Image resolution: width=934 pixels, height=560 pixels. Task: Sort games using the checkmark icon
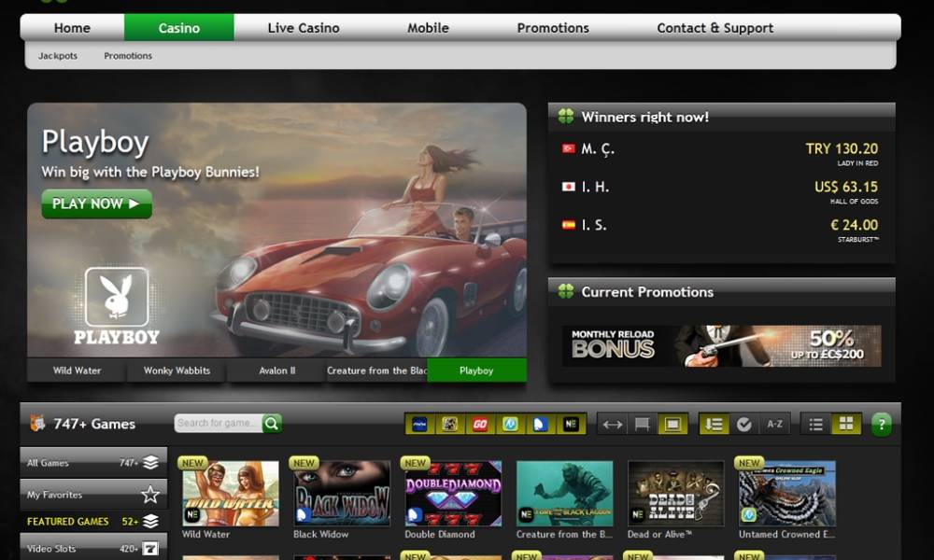[744, 425]
